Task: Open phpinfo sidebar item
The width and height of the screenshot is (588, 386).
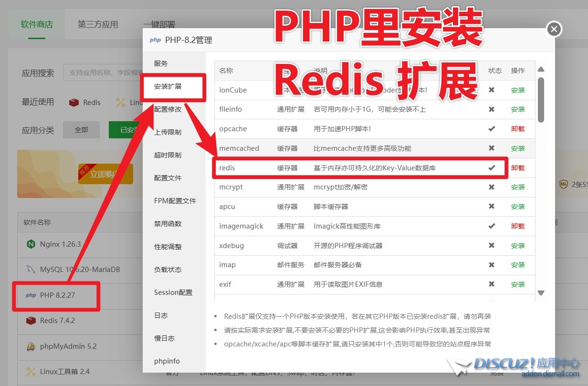Action: tap(167, 361)
